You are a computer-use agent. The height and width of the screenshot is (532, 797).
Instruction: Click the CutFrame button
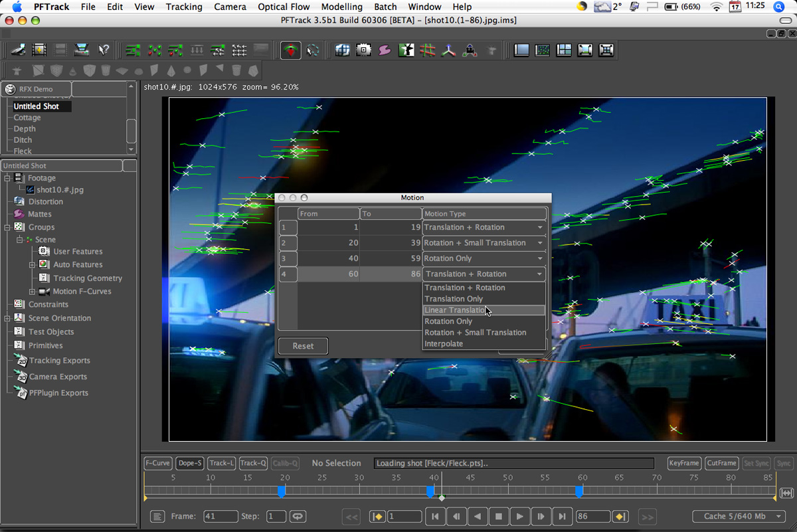(721, 463)
